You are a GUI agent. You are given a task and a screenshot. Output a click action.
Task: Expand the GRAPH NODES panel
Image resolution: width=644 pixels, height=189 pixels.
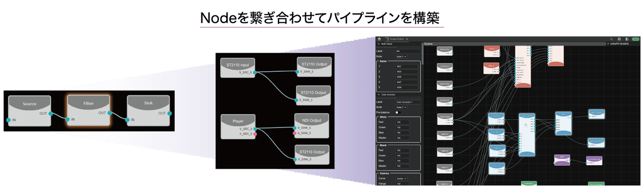click(x=608, y=44)
